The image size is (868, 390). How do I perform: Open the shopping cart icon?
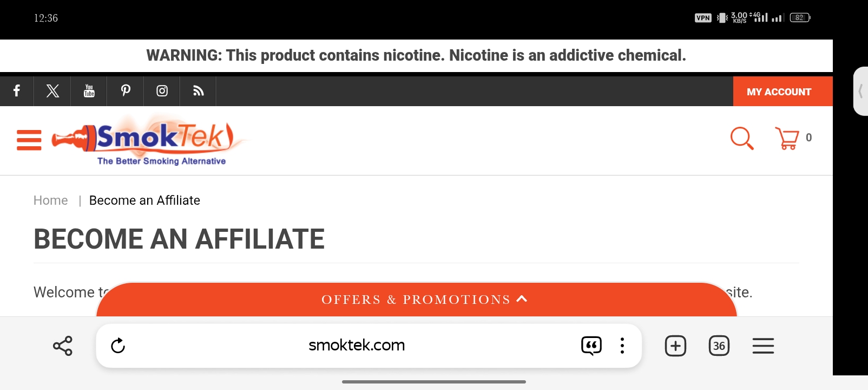point(787,138)
